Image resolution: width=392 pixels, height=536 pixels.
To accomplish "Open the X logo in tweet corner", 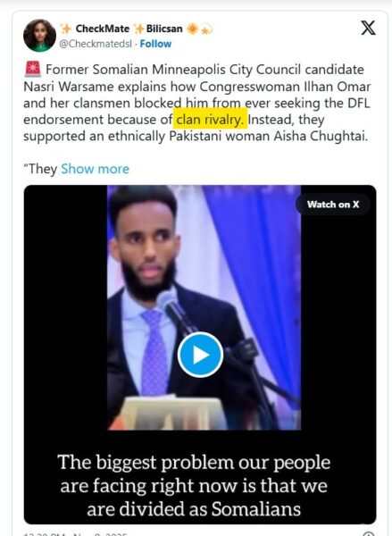I will tap(368, 28).
